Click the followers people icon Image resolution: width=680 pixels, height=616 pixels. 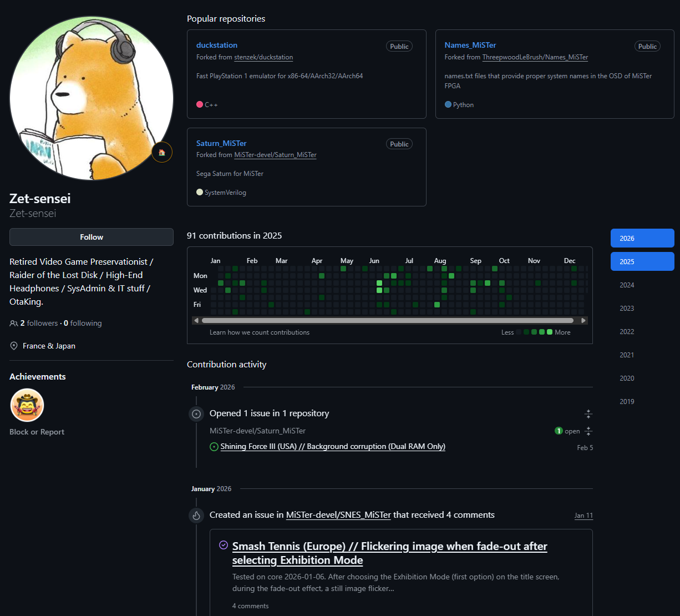(13, 323)
